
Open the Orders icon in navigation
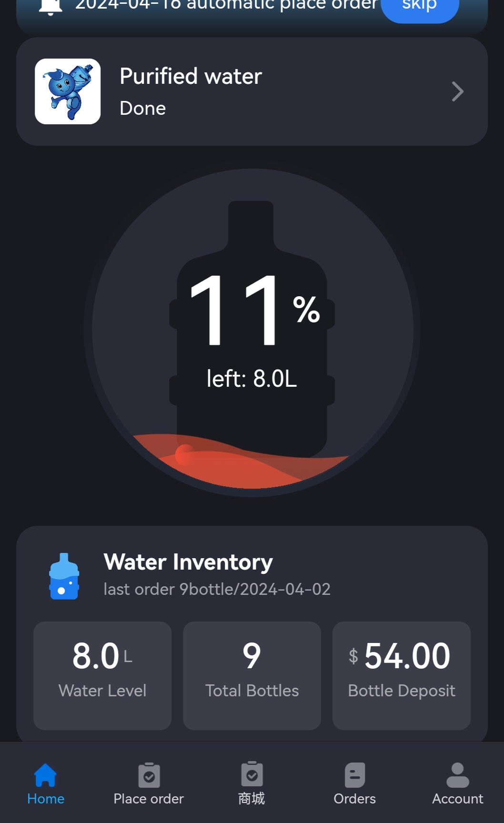355,775
